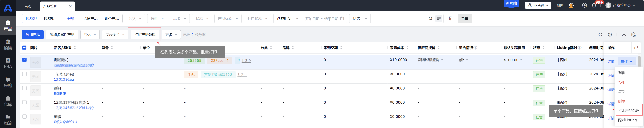
Task: Open the 开启状态 filter dropdown
Action: [x=257, y=19]
